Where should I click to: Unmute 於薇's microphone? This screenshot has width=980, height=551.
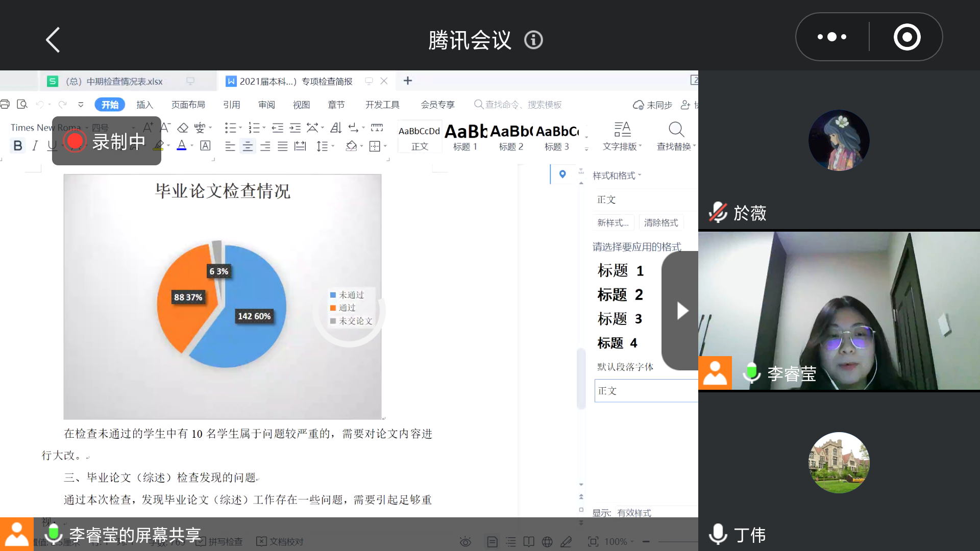[718, 213]
